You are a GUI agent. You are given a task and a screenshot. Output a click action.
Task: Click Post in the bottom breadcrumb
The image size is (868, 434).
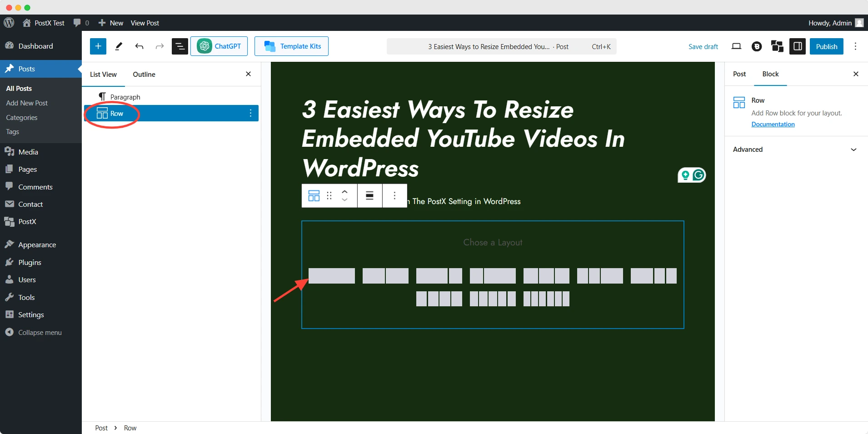click(101, 428)
